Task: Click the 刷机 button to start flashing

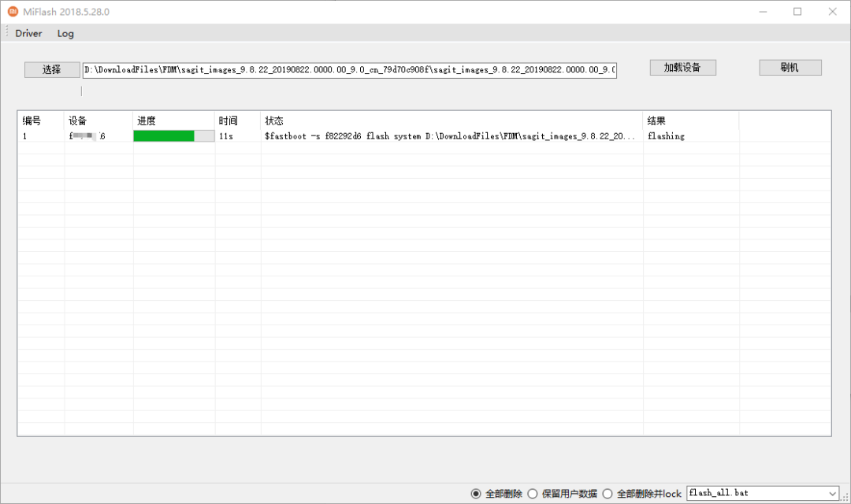Action: [x=790, y=67]
